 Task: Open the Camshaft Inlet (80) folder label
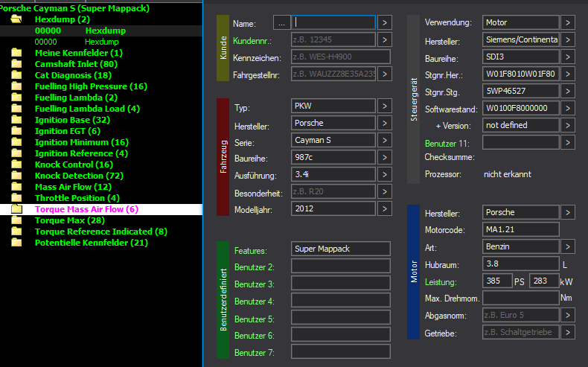(x=76, y=64)
